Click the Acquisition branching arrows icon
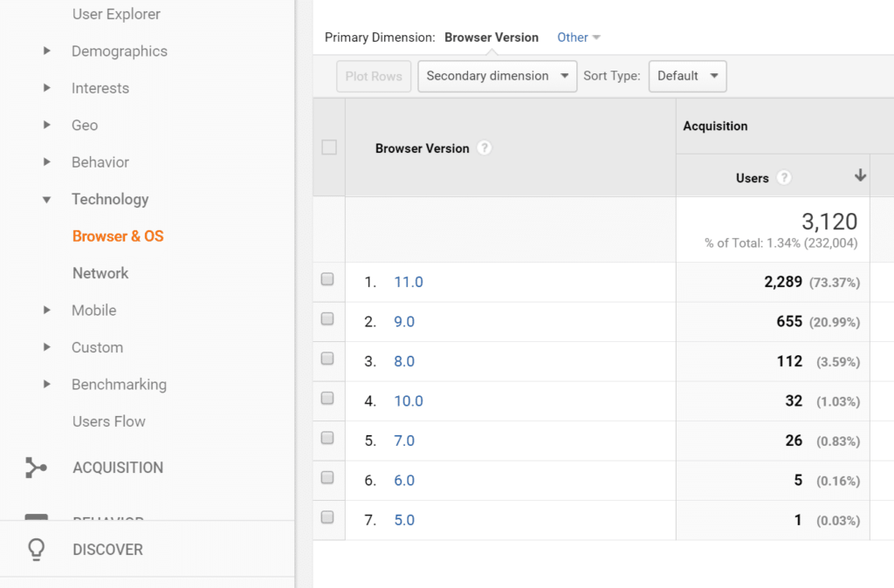The height and width of the screenshot is (588, 894). [x=36, y=468]
